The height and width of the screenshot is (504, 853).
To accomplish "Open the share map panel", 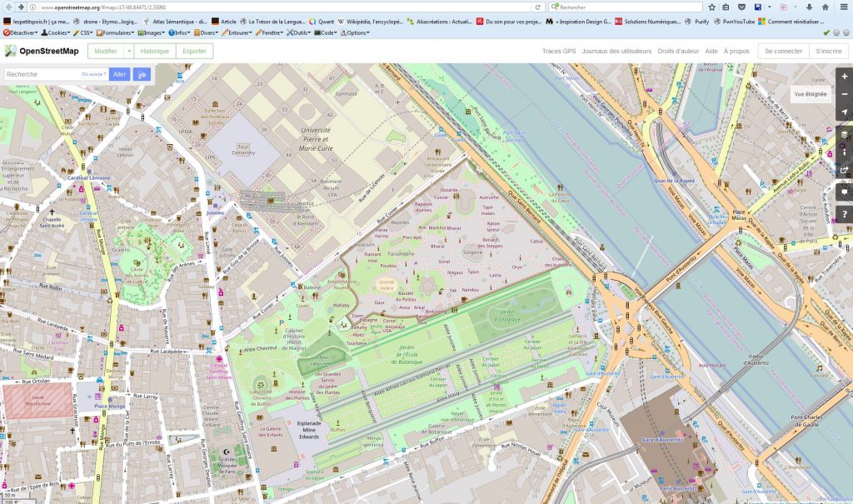I will [x=844, y=171].
